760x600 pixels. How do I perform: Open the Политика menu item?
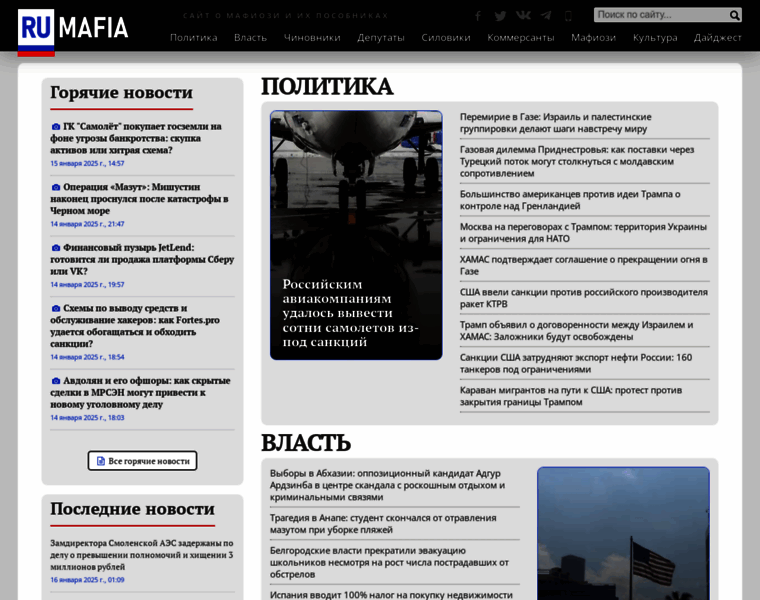193,37
